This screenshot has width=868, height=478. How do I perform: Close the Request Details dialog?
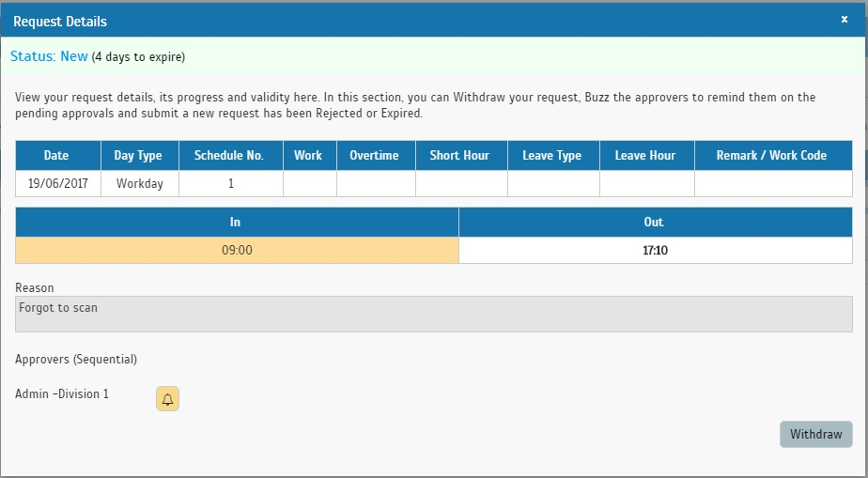point(845,20)
